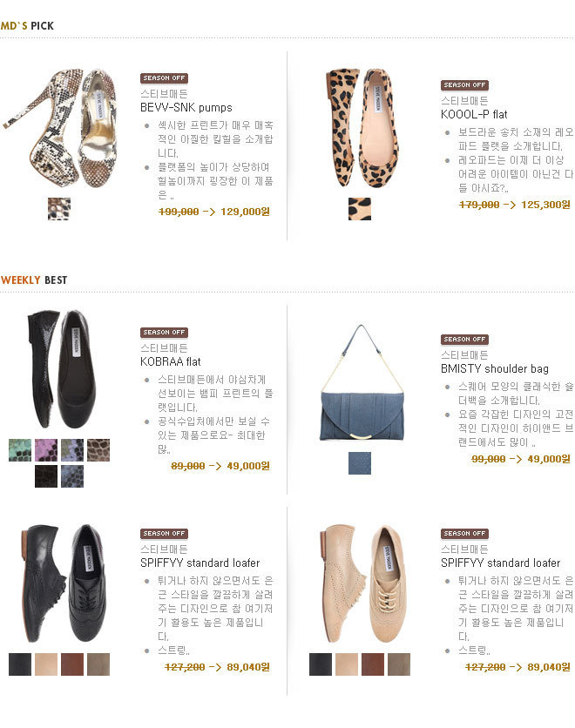Select the reddish-brown swatch under beige SPIFFYY loafer
Screen dimensions: 575x728
(x=373, y=664)
